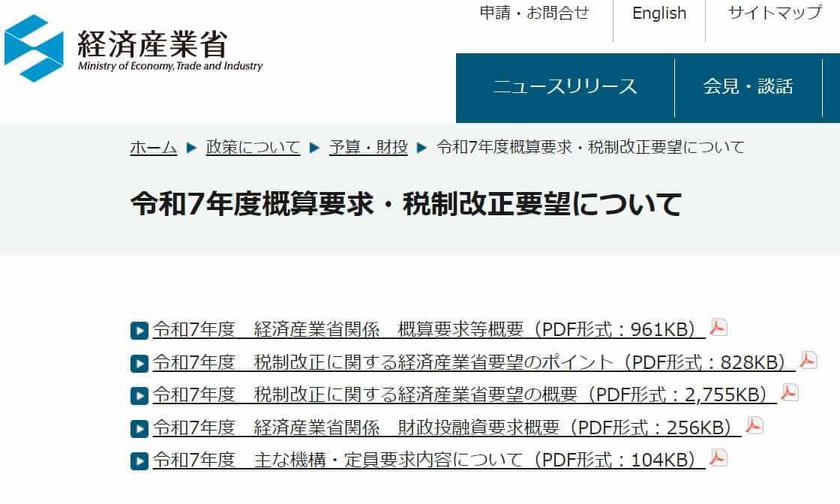
Task: Go to 政策について breadcrumb link
Action: tap(253, 147)
